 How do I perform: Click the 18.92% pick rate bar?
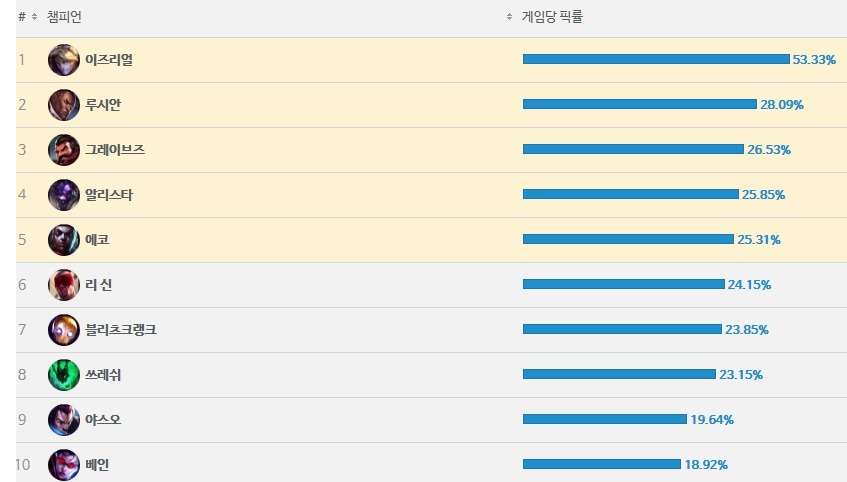coord(602,464)
